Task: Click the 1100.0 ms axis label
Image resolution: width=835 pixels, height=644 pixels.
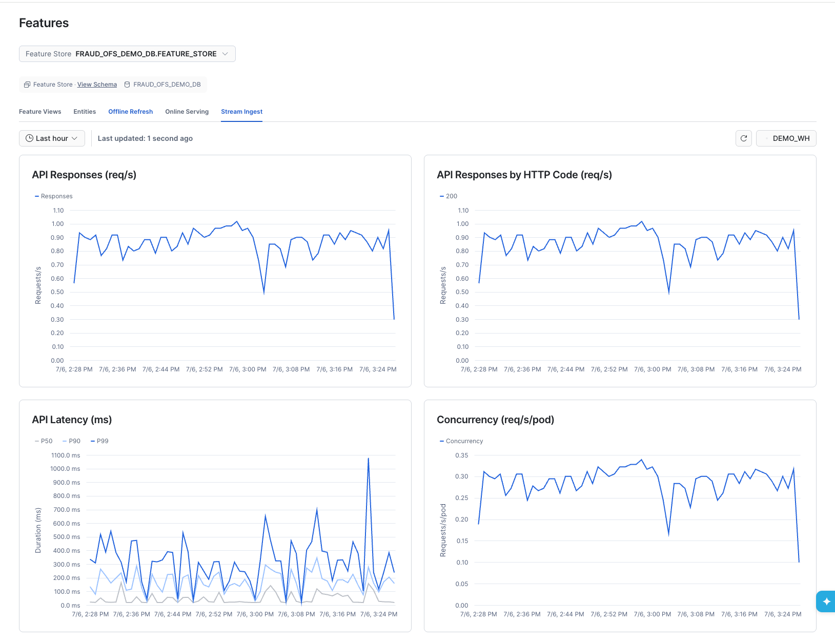Action: pos(66,455)
